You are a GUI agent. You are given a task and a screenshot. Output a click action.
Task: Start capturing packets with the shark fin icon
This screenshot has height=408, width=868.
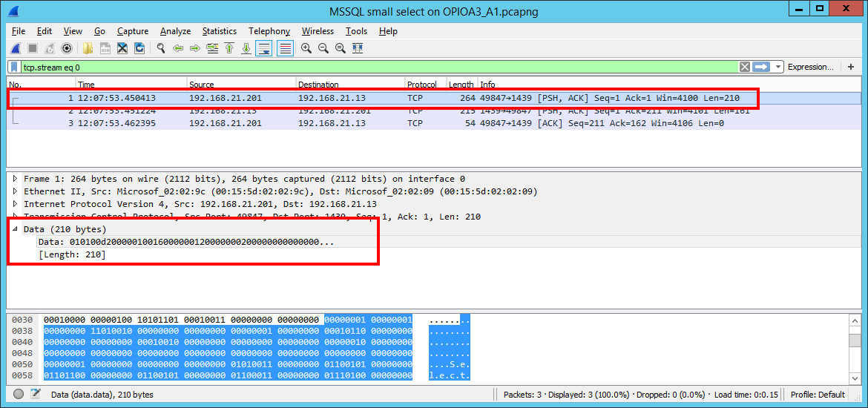[x=16, y=48]
